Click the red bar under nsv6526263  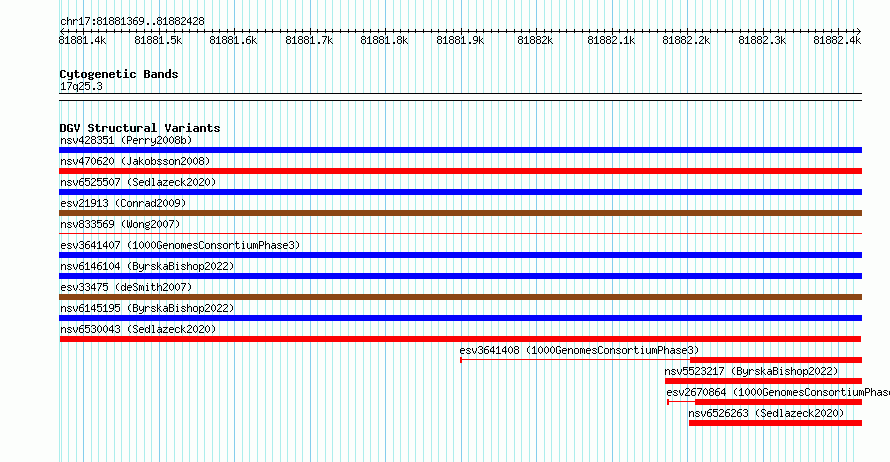click(775, 423)
